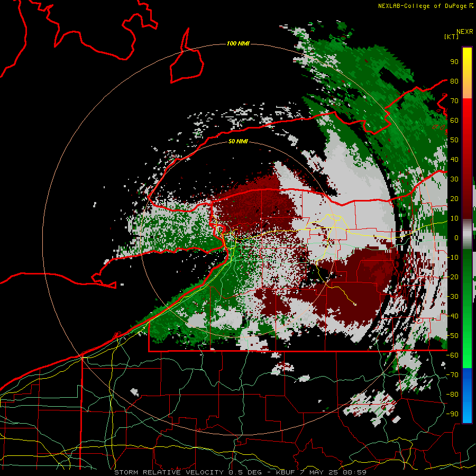Click the -90 scale value
476x476 pixels.
[x=452, y=414]
